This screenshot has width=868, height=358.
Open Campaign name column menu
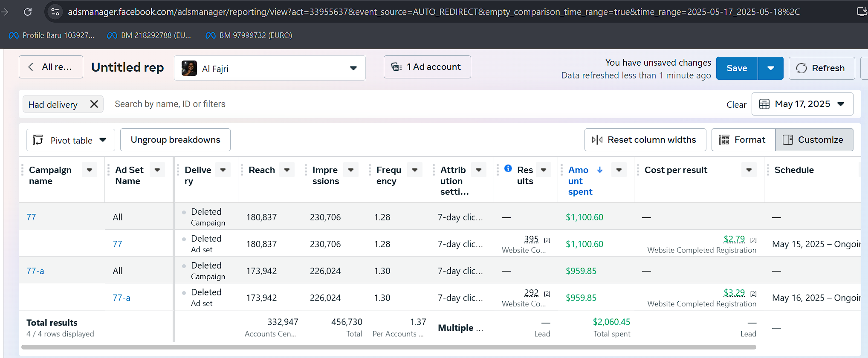coord(90,170)
